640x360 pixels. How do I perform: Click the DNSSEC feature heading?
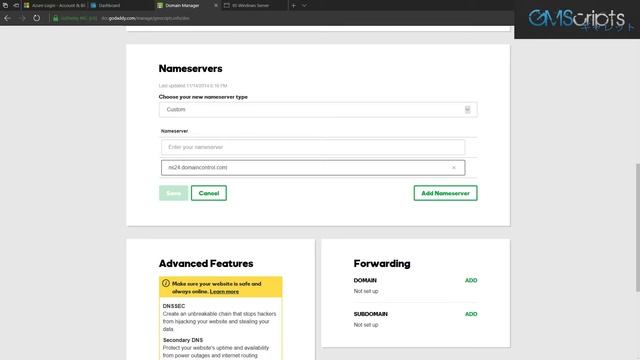point(174,306)
